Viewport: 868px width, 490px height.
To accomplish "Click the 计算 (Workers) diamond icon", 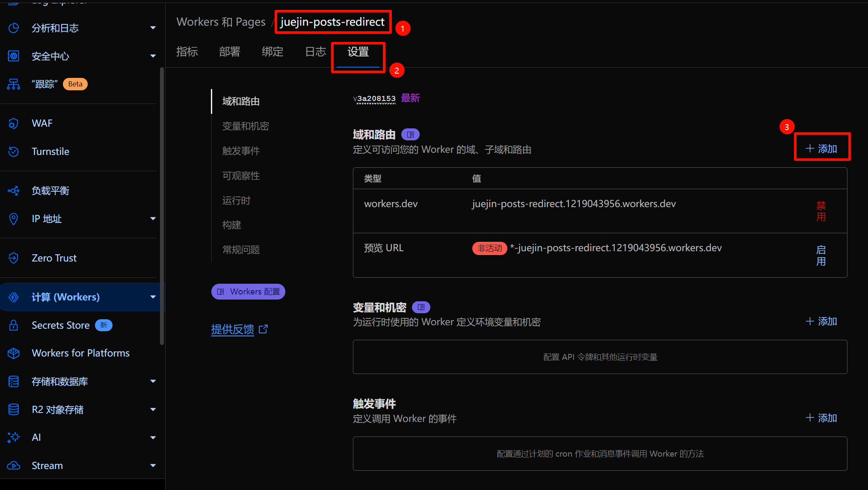I will click(x=14, y=297).
